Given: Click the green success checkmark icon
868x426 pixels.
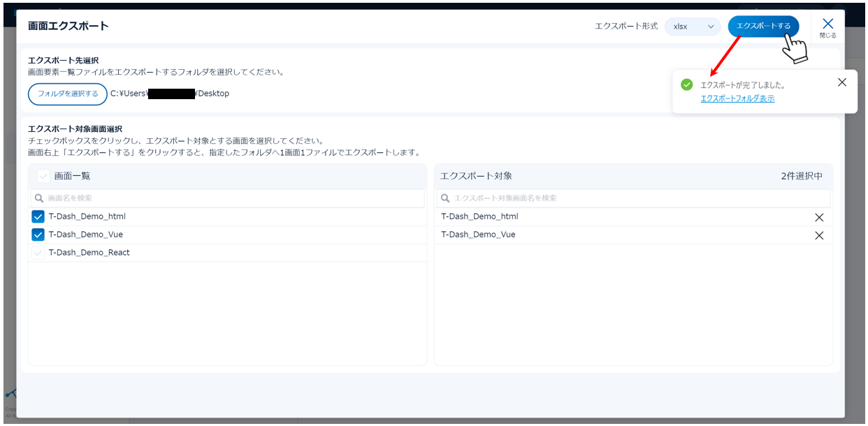Looking at the screenshot, I should click(686, 85).
